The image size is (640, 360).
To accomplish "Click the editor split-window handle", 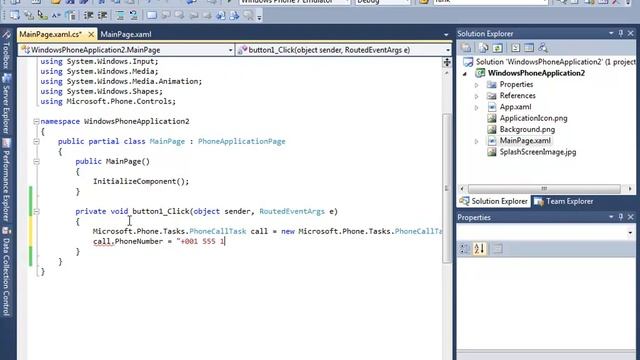I will tap(447, 62).
